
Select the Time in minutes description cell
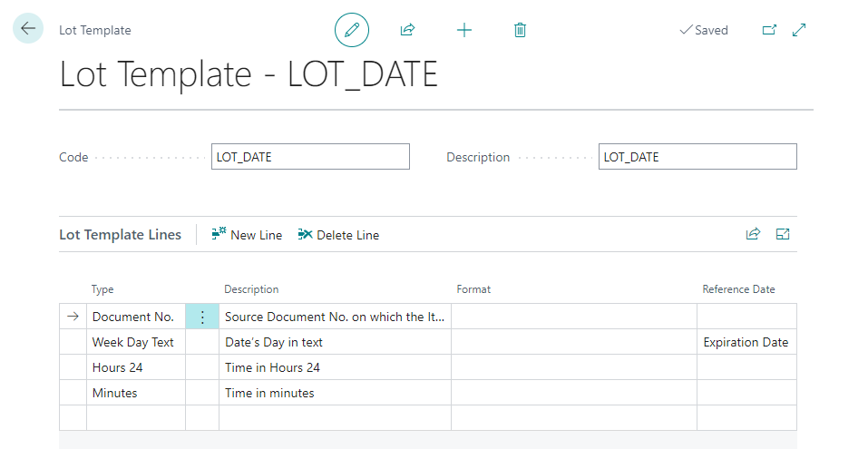tap(334, 393)
